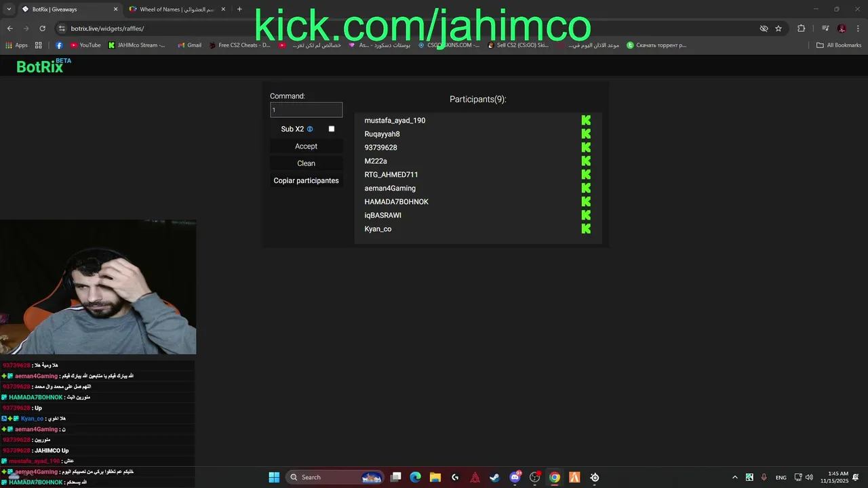The width and height of the screenshot is (868, 488).
Task: Close the Wheel of Names tab
Action: point(223,9)
